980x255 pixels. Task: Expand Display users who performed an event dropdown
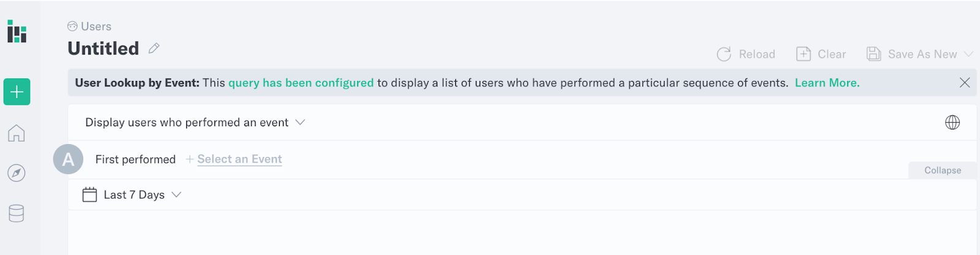pos(195,123)
